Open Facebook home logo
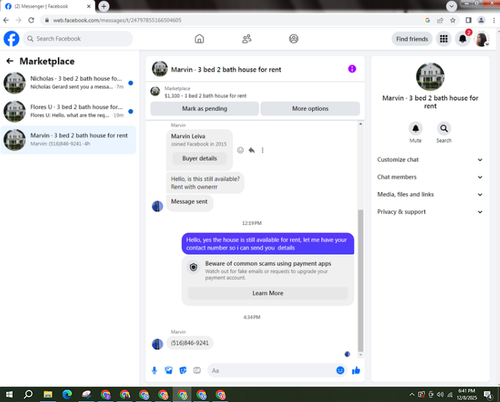This screenshot has width=500, height=402. point(11,39)
